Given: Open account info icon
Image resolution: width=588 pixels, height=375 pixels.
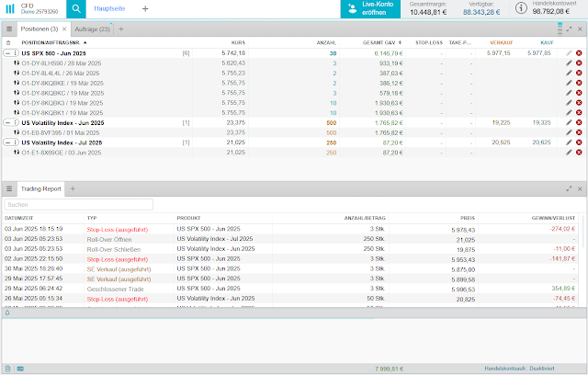Looking at the screenshot, I should 521,8.
